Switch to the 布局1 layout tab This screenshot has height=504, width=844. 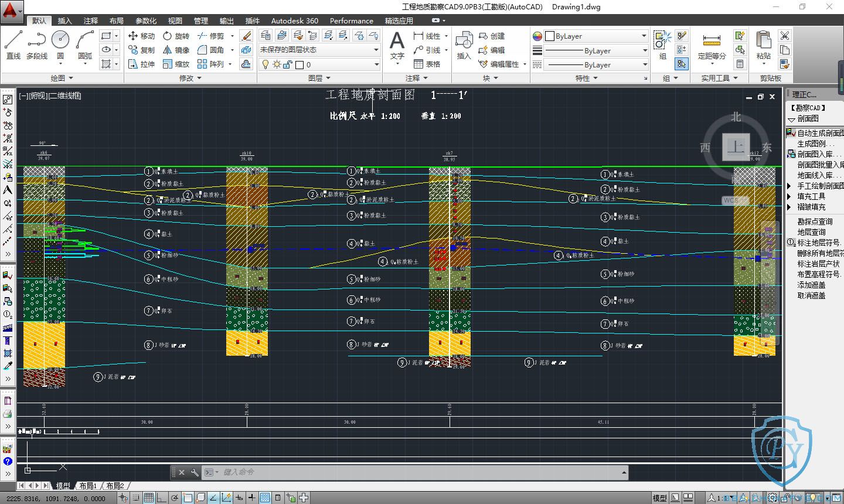click(x=88, y=486)
